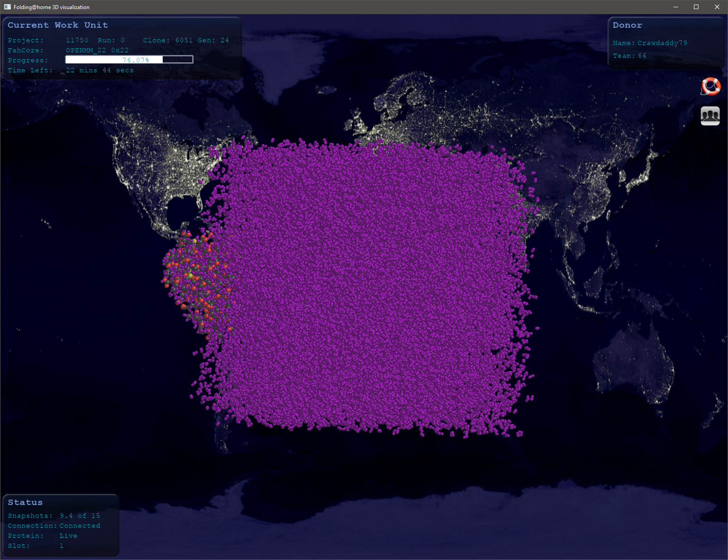The height and width of the screenshot is (560, 728).
Task: Click the Team: 64 entry
Action: [x=629, y=56]
